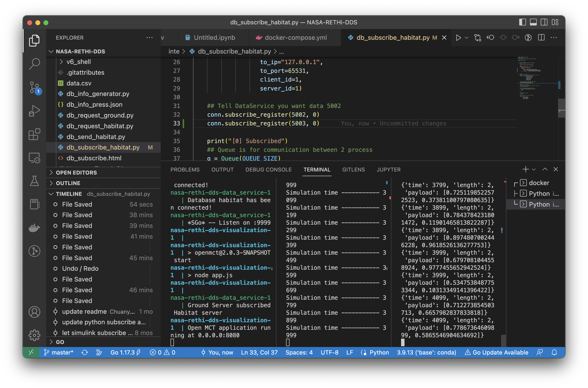Screen dimensions: 588x388
Task: Toggle the secondary side bar layout button
Action: 544,22
